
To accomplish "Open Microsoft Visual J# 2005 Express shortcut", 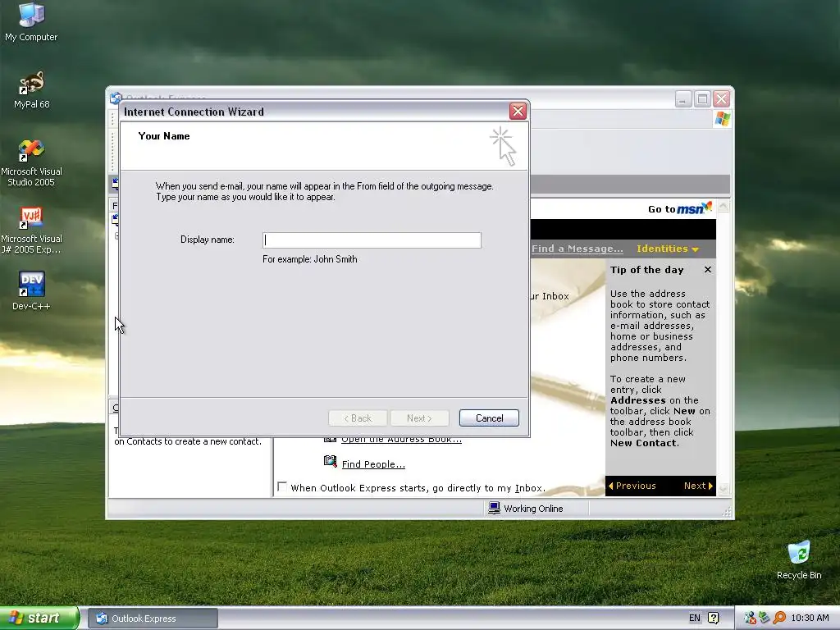I will click(31, 231).
